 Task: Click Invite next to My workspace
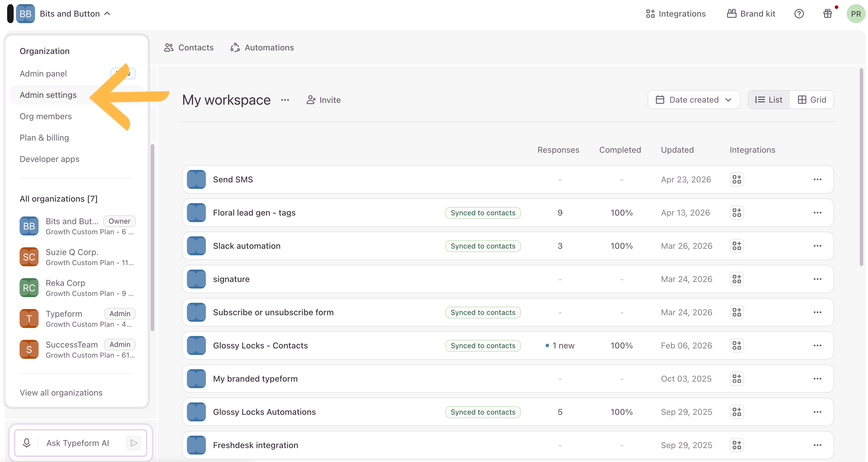(x=323, y=100)
